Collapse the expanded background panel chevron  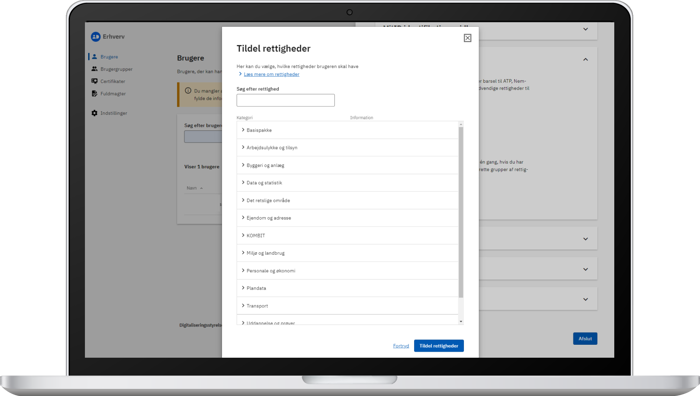[585, 59]
